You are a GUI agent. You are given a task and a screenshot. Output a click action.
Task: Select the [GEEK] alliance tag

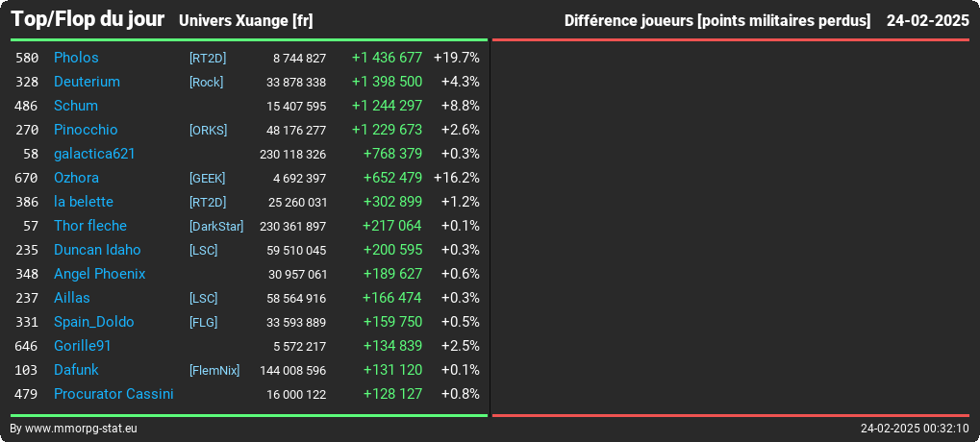(207, 179)
